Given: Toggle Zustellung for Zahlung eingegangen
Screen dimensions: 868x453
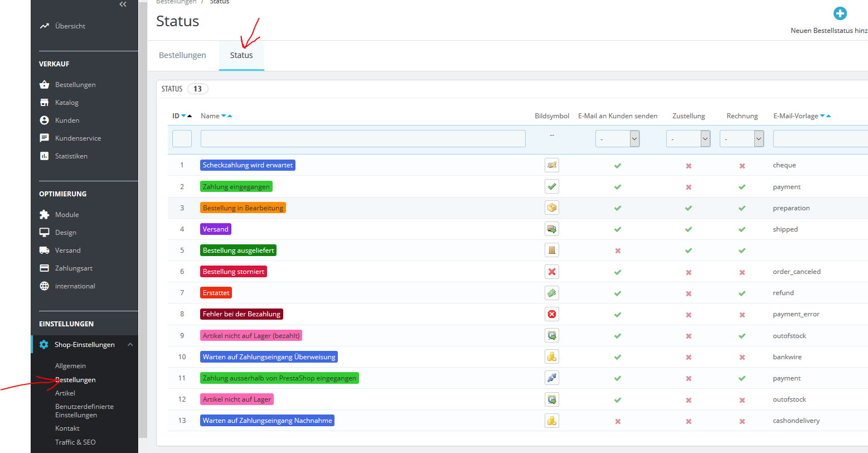Looking at the screenshot, I should pos(688,187).
